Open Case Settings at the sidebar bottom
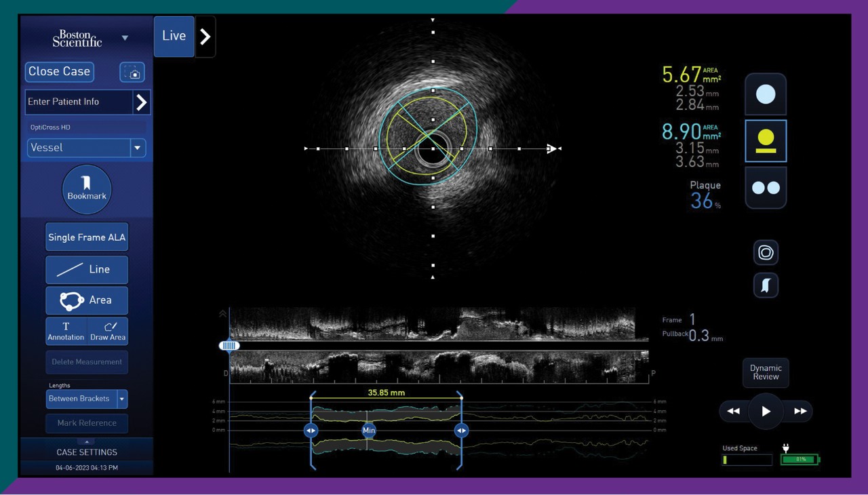The width and height of the screenshot is (868, 495). pyautogui.click(x=87, y=452)
